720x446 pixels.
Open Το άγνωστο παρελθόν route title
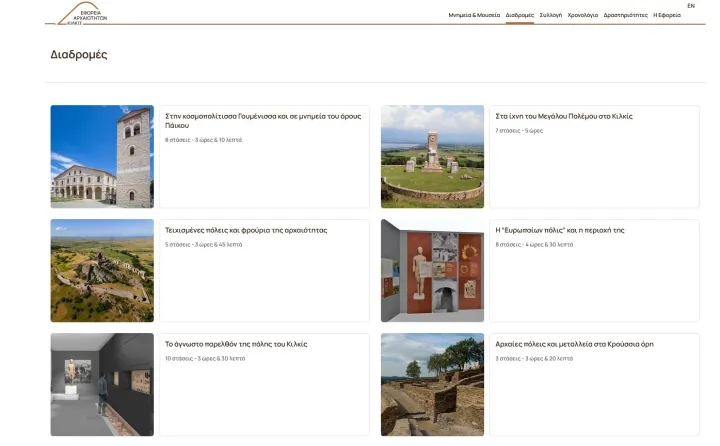pyautogui.click(x=236, y=344)
